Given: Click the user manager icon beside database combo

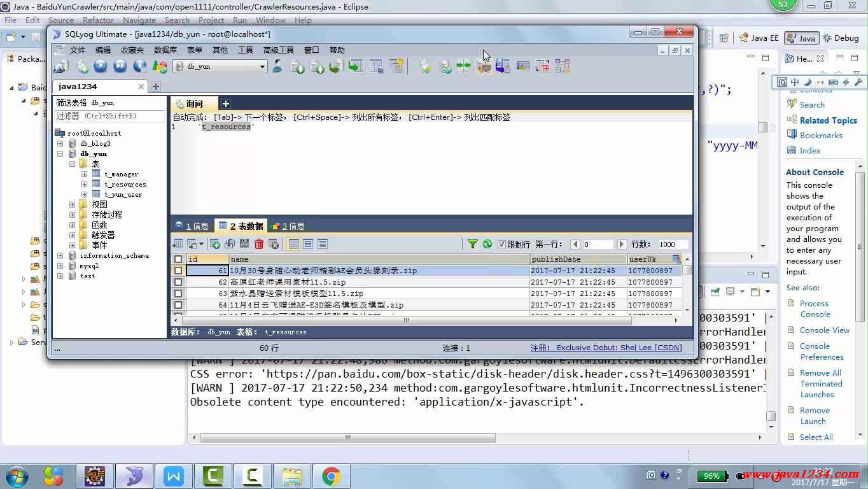Looking at the screenshot, I should [x=277, y=66].
